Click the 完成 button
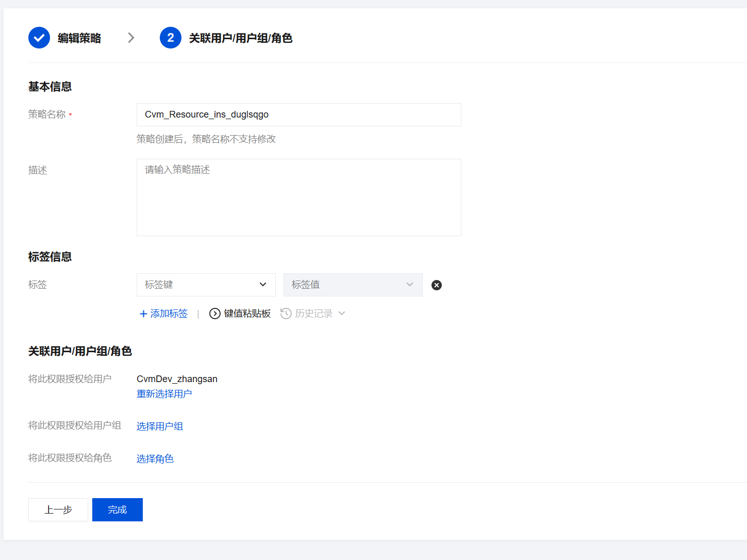The width and height of the screenshot is (747, 560). coord(118,509)
